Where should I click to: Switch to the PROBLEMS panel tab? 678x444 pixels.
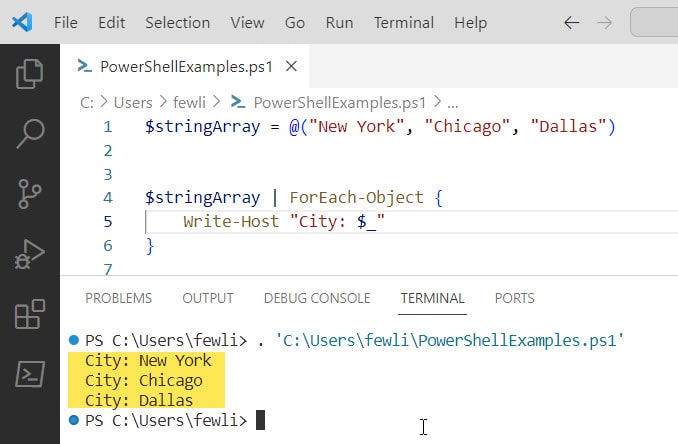[118, 298]
